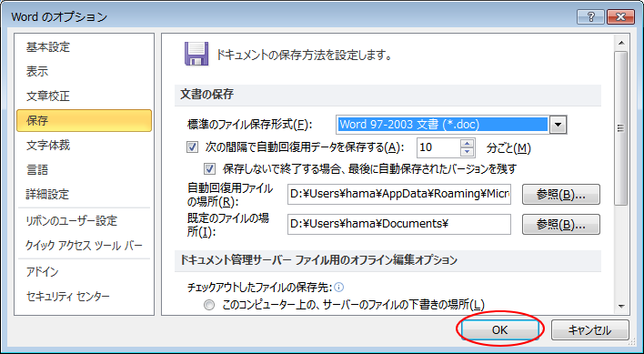Decrease the autosave minutes spinner
Viewport: 644px width, 354px height.
coord(468,152)
